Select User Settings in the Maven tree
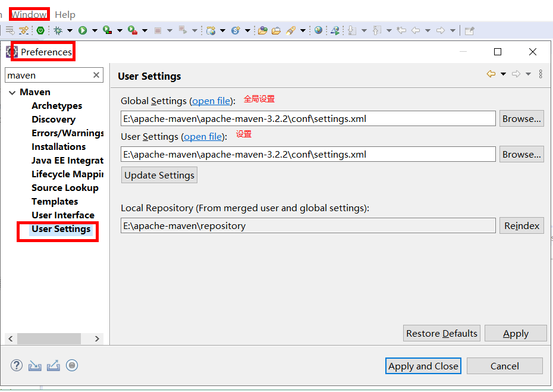Viewport: 553px width, 392px height. pyautogui.click(x=61, y=229)
